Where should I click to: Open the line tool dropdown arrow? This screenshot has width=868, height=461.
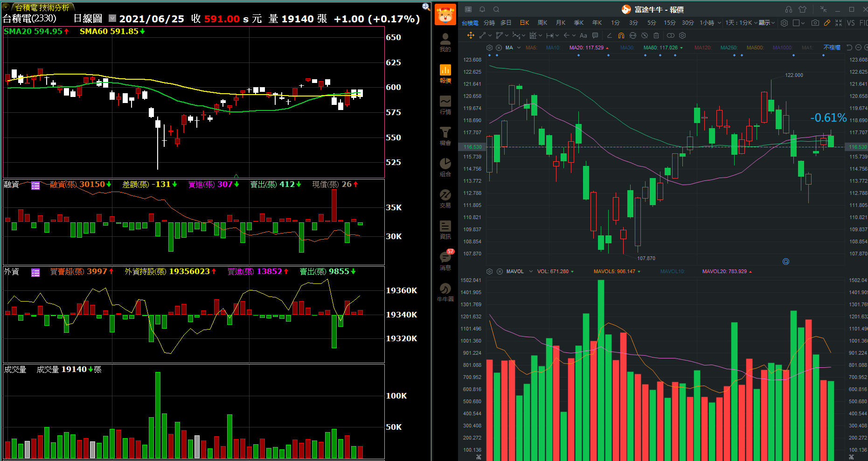click(490, 35)
